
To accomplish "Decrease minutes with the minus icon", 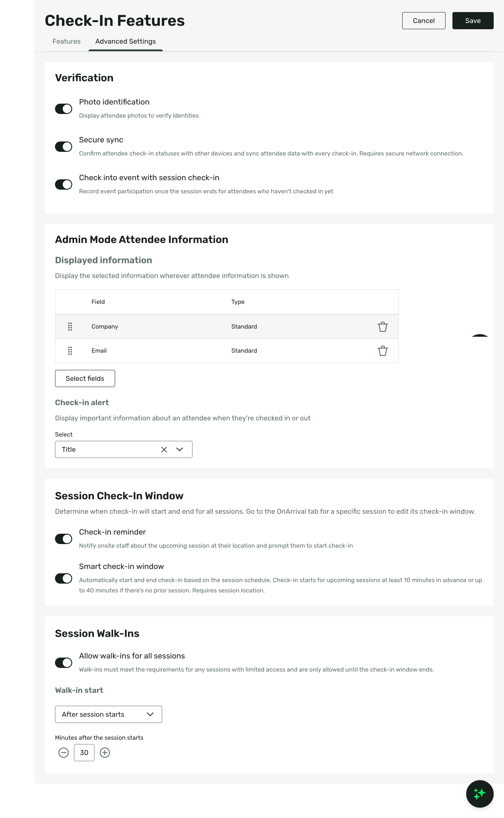I will tap(63, 753).
